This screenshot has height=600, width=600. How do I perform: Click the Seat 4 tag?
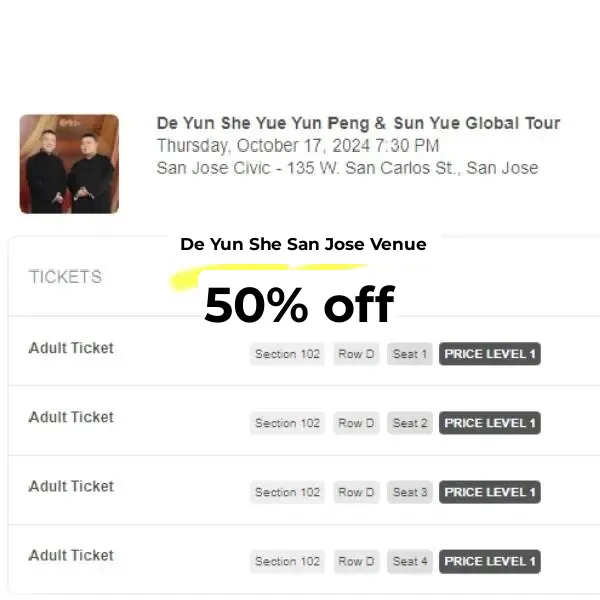coord(410,561)
